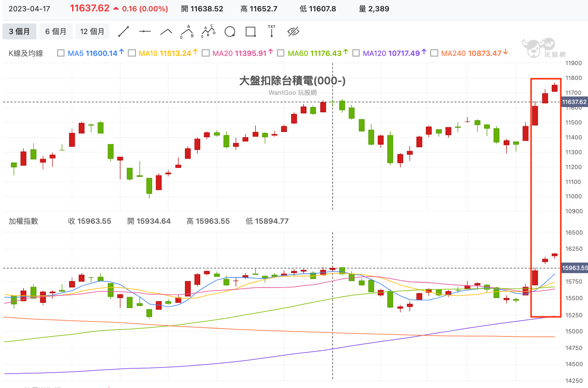This screenshot has width=588, height=388.
Task: Click the 11637.62 price label on axis
Action: [x=574, y=102]
